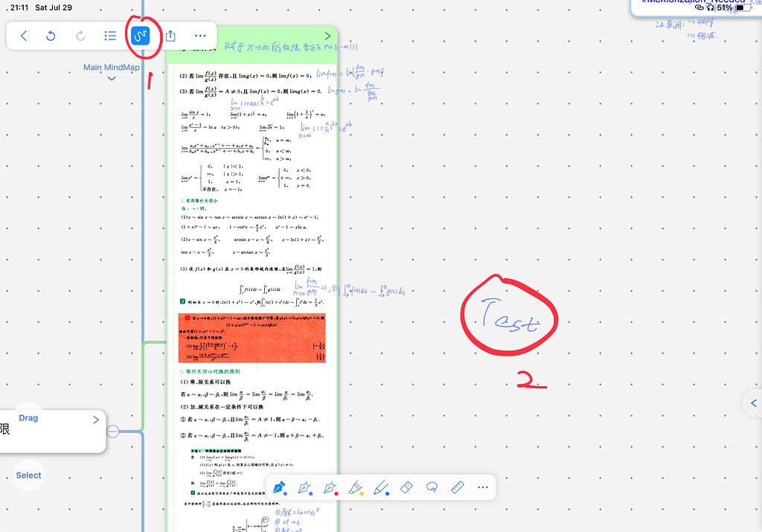The width and height of the screenshot is (762, 532).
Task: Open the outline list view
Action: click(110, 35)
